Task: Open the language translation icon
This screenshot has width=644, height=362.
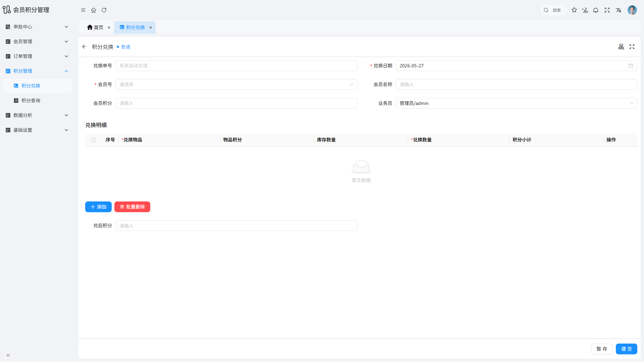Action: click(x=619, y=10)
